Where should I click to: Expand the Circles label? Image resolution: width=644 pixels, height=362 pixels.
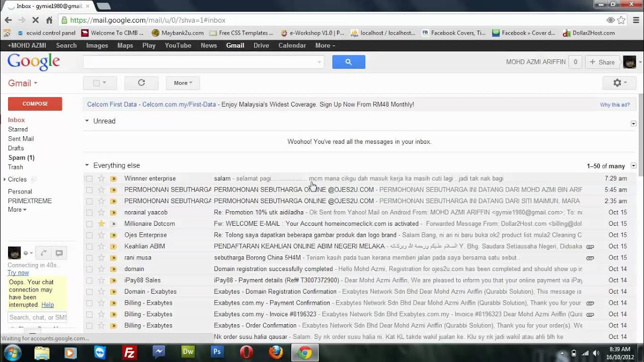[x=5, y=179]
